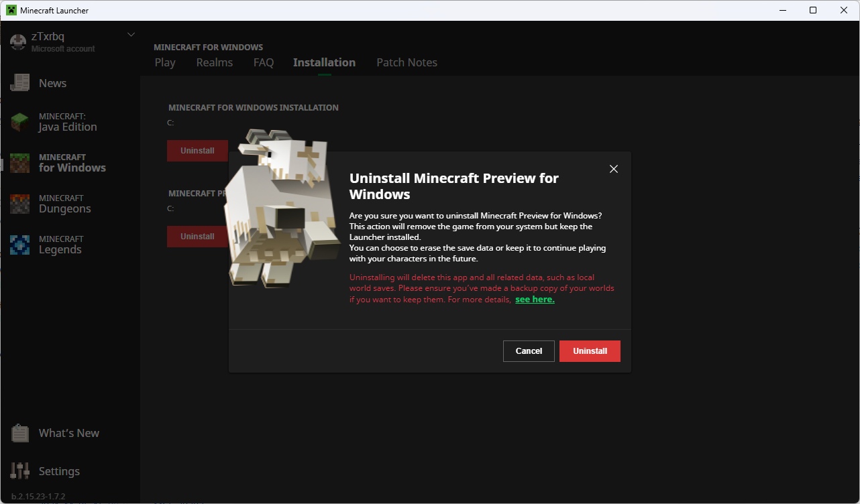Follow the 'see here.' link
Viewport: 860px width, 504px height.
pos(535,300)
